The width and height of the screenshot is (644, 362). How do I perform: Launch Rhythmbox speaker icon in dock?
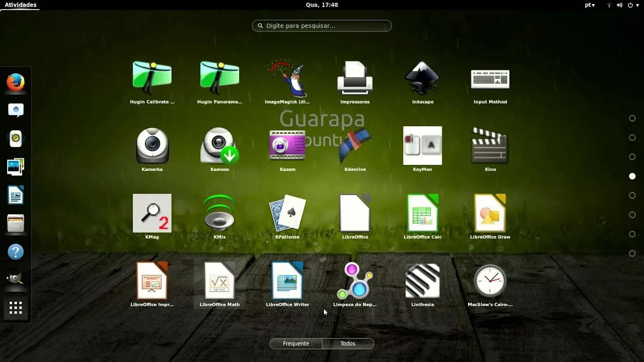pos(16,139)
